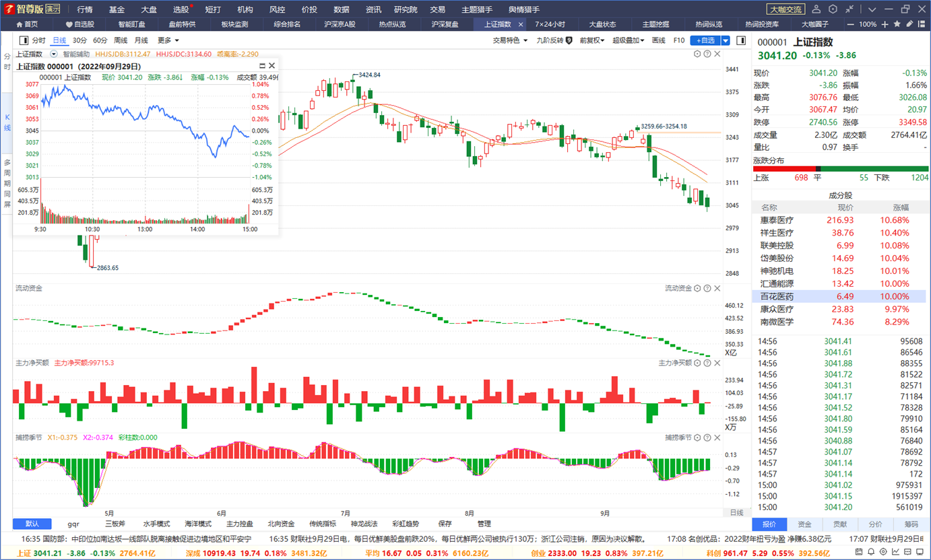This screenshot has width=931, height=560.
Task: Toggle right side panel icon beside +自选
Action: click(x=740, y=40)
